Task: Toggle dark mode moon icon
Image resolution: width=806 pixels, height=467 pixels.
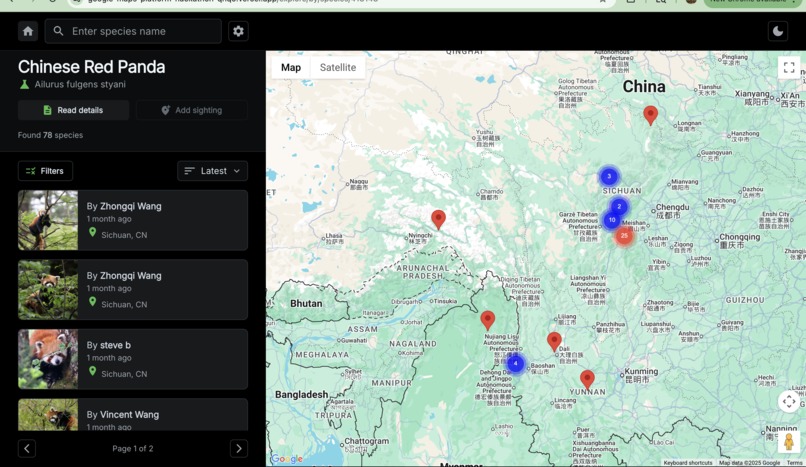Action: tap(778, 31)
